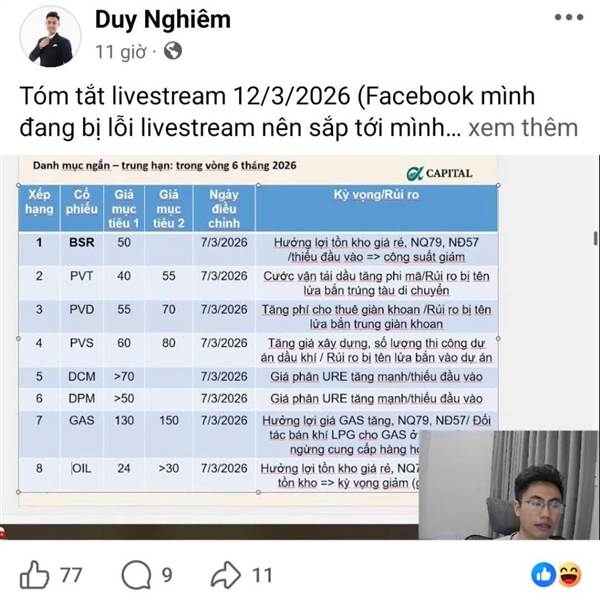The height and width of the screenshot is (600, 600).
Task: Click the 9 comments count
Action: (167, 575)
